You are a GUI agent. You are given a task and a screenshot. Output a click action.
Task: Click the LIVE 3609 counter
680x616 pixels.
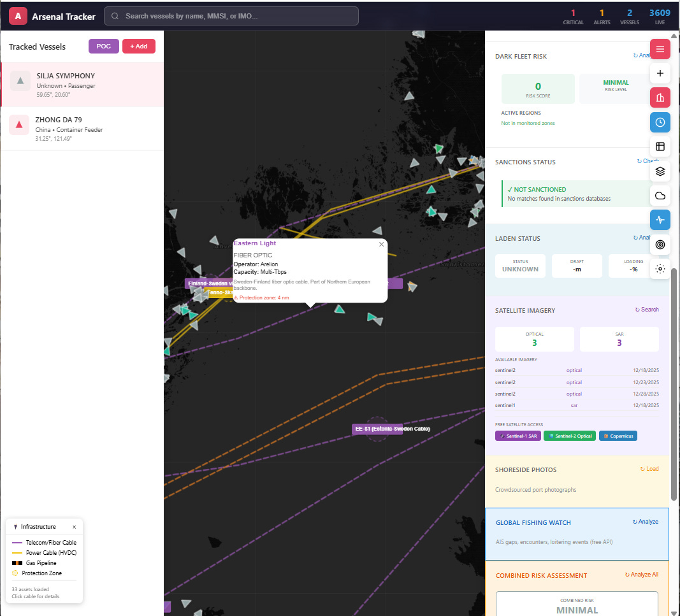coord(660,17)
